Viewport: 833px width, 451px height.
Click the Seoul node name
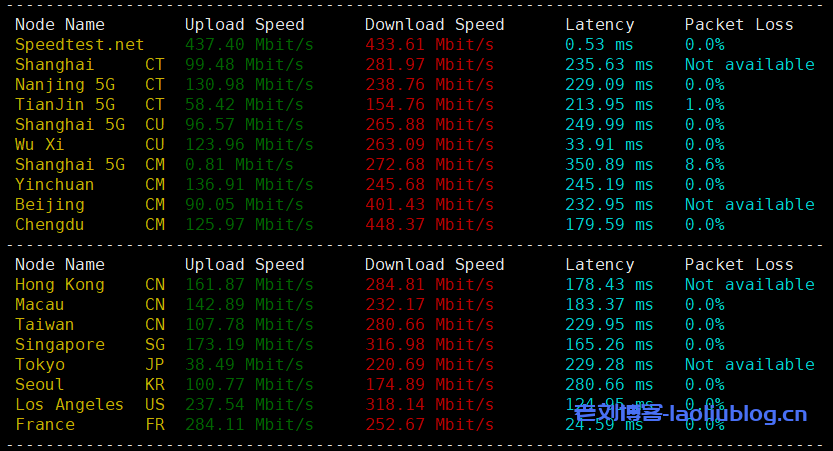[x=39, y=385]
